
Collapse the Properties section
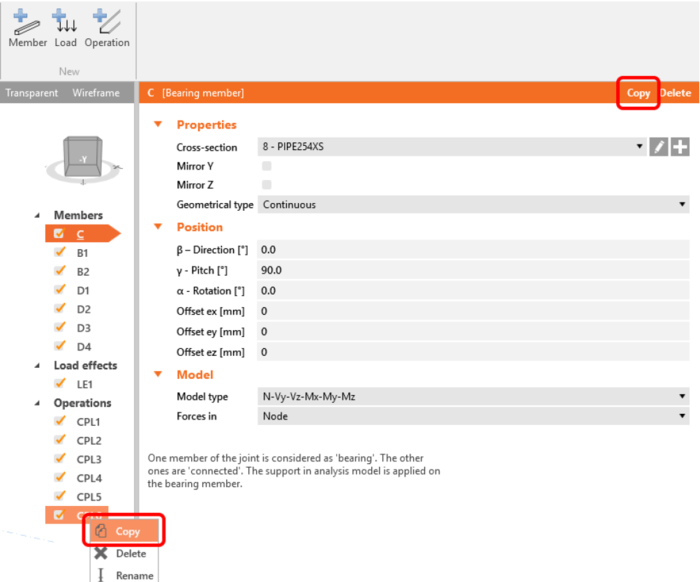(158, 124)
